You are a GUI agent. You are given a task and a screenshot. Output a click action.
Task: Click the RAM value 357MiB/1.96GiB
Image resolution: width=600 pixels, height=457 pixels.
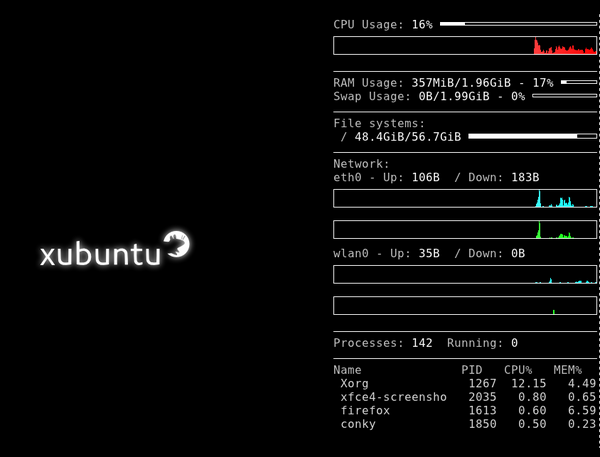[x=461, y=83]
